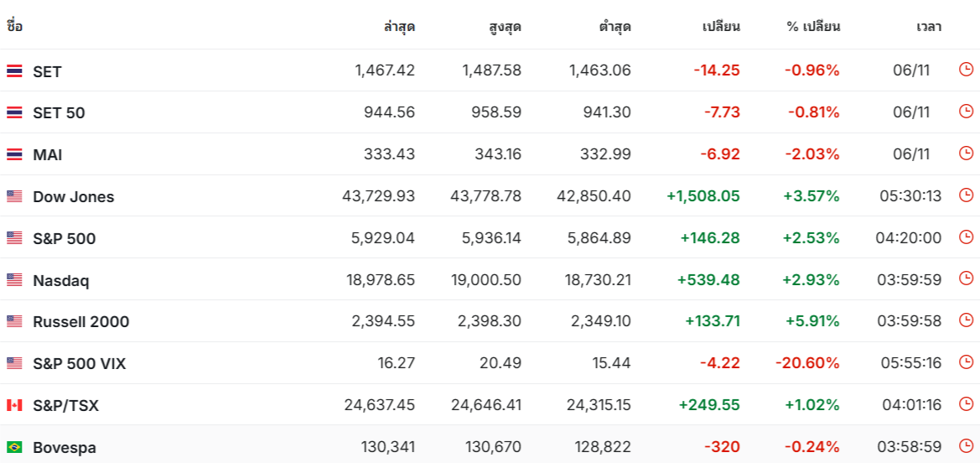The width and height of the screenshot is (980, 463).
Task: Open the S&P 500 index link
Action: click(65, 238)
